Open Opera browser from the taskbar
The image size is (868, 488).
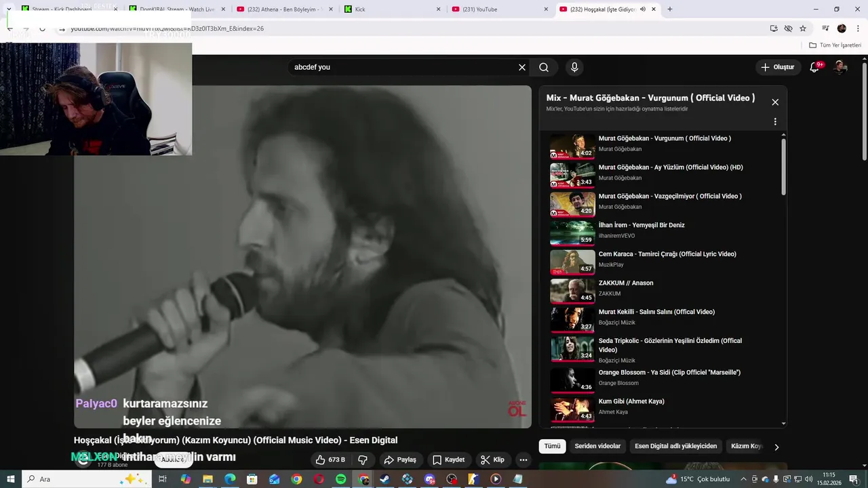click(319, 479)
